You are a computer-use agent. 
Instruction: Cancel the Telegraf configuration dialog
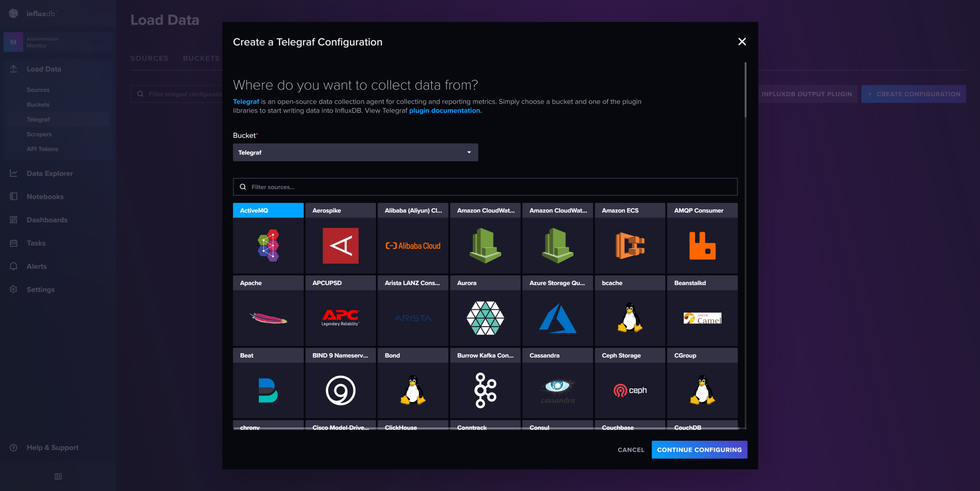631,450
